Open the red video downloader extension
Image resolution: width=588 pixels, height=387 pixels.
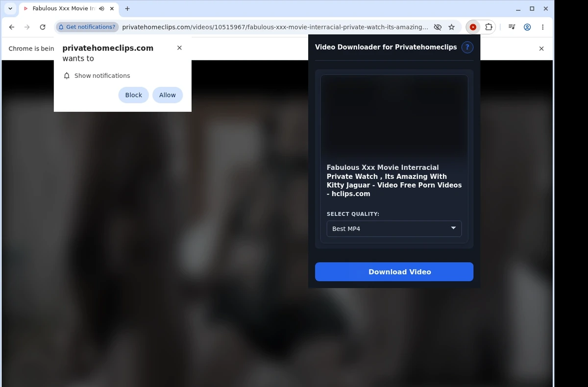pos(473,27)
